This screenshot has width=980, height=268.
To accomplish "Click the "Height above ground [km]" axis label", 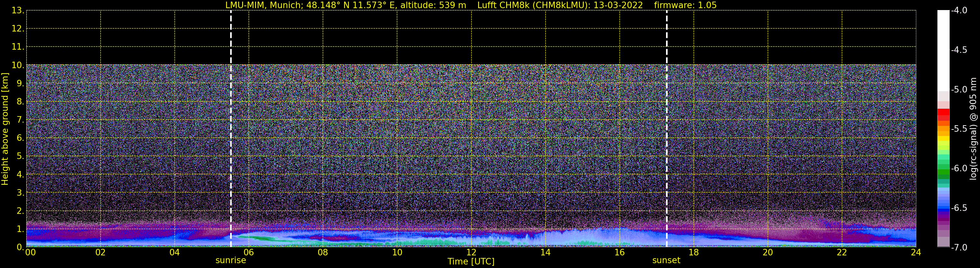I will (5, 129).
